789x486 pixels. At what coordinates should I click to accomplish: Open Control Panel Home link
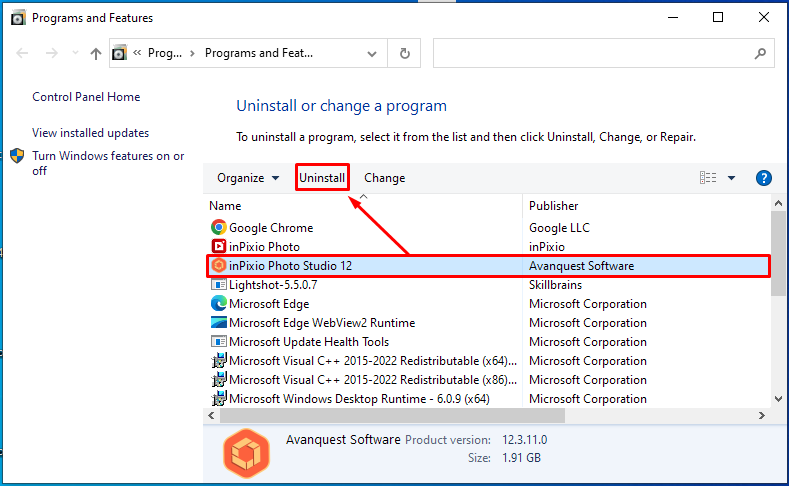click(86, 97)
